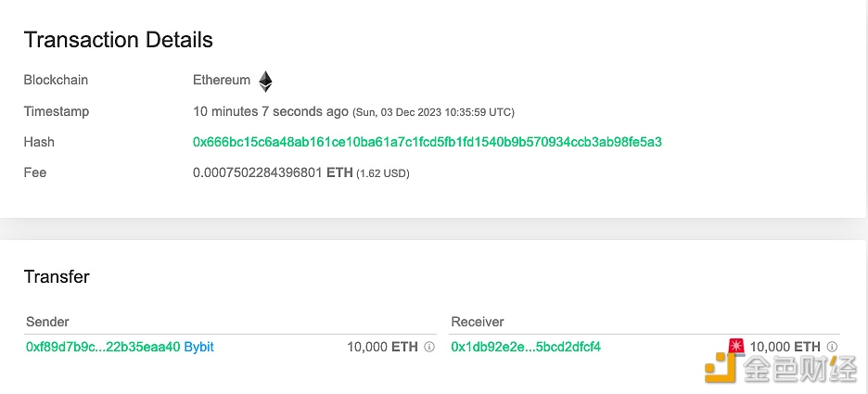Click the Sender column header

pyautogui.click(x=47, y=322)
